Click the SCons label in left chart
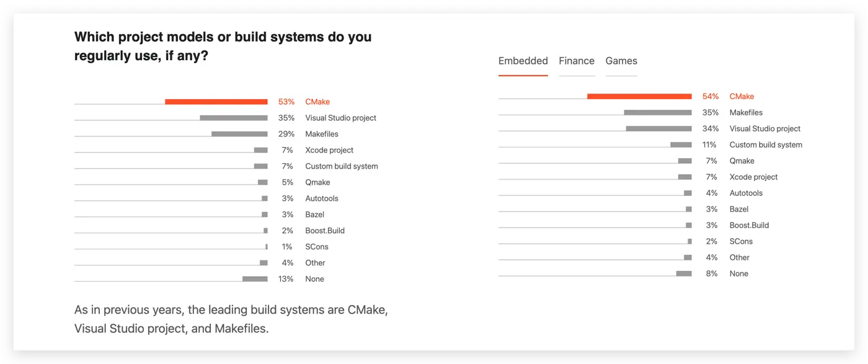The image size is (868, 364). tap(316, 247)
